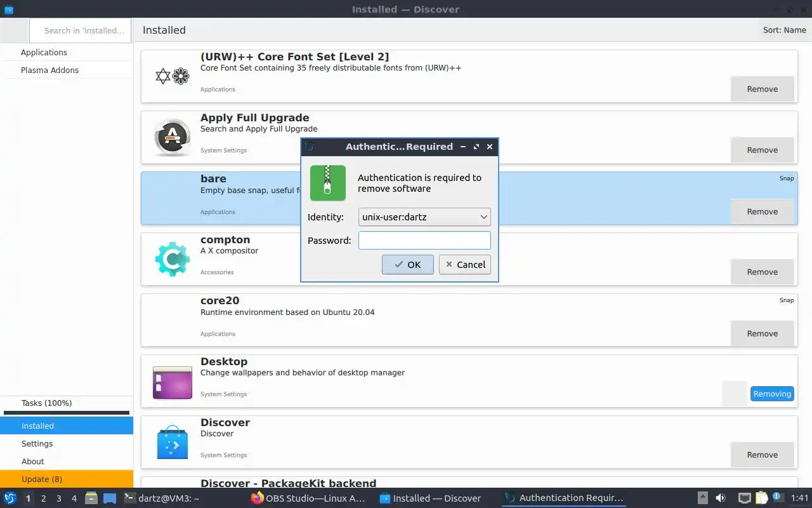Open the clipboard notes tray icon
Screen dimensions: 812x508
(761, 498)
